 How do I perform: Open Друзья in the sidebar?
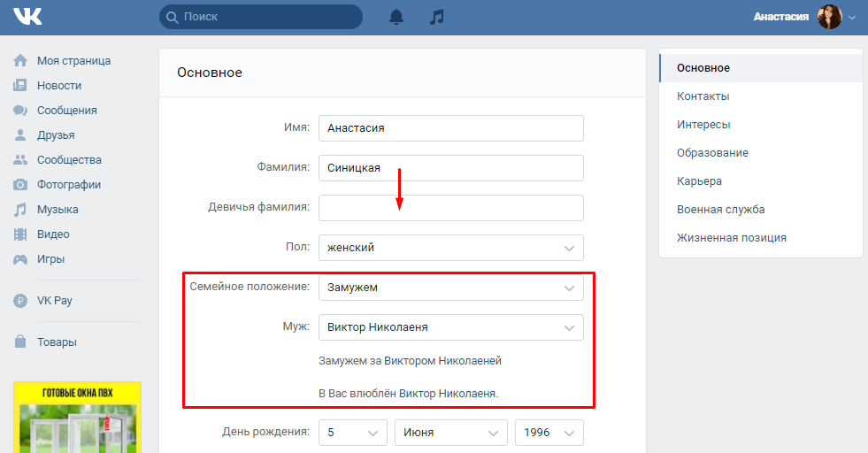(x=56, y=135)
